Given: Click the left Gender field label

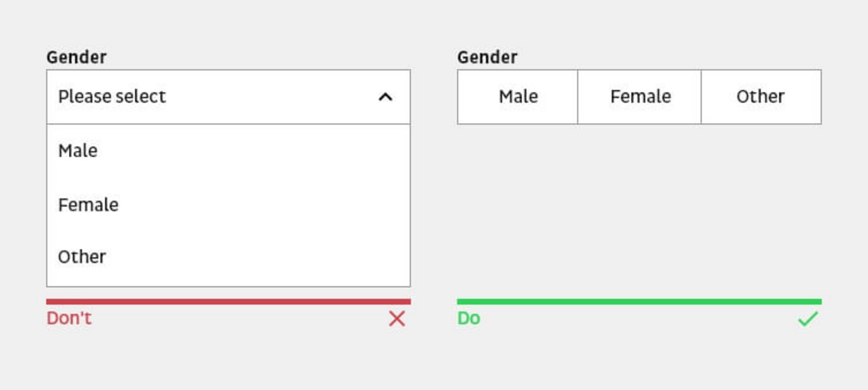Looking at the screenshot, I should 76,56.
